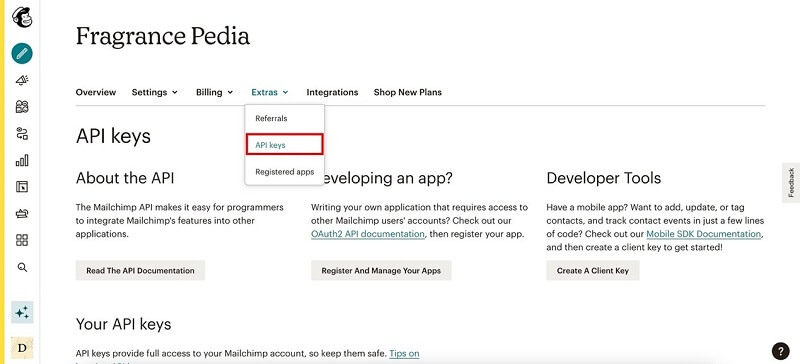Image resolution: width=800 pixels, height=364 pixels.
Task: Click the Developer Tools heading
Action: [x=604, y=178]
